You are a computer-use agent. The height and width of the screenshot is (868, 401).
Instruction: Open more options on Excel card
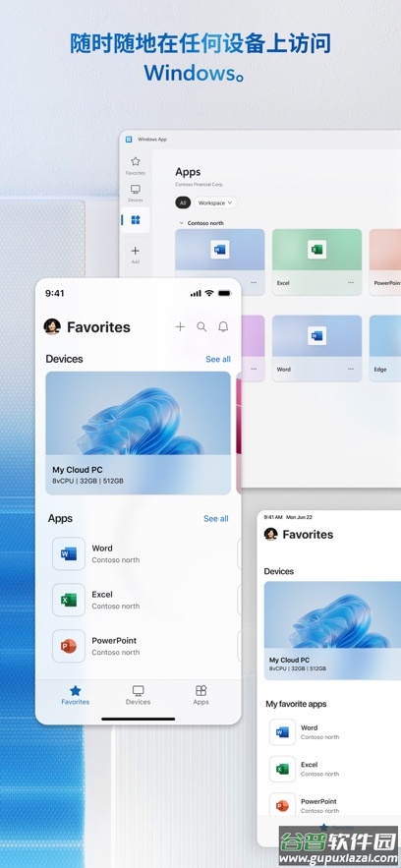351,282
